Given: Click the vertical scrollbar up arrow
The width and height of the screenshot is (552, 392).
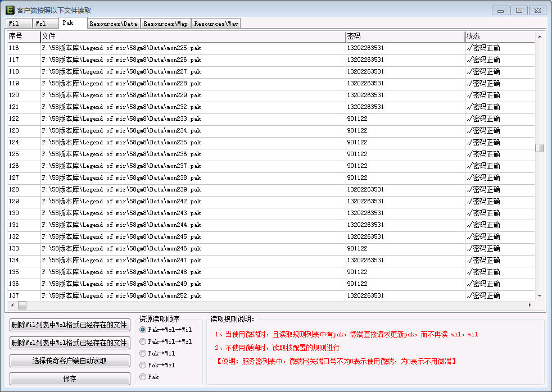Looking at the screenshot, I should tap(540, 37).
